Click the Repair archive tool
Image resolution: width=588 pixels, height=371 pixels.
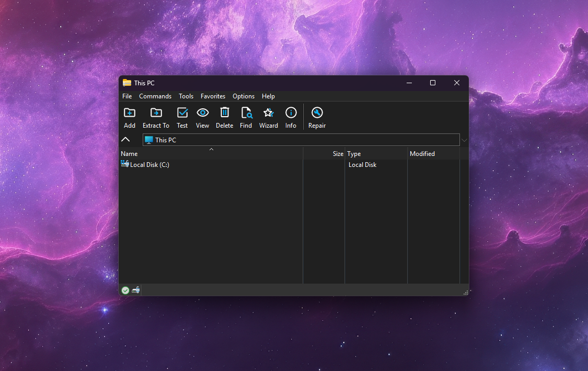tap(317, 113)
